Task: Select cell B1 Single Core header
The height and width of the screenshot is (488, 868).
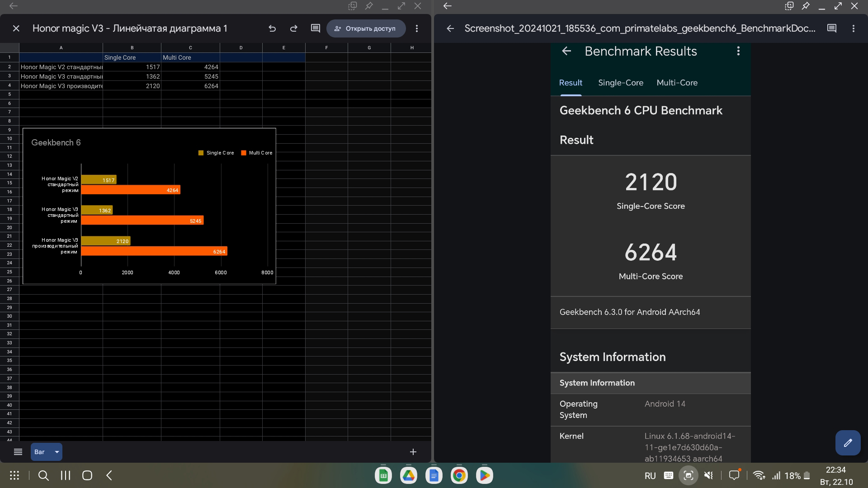Action: pos(132,57)
